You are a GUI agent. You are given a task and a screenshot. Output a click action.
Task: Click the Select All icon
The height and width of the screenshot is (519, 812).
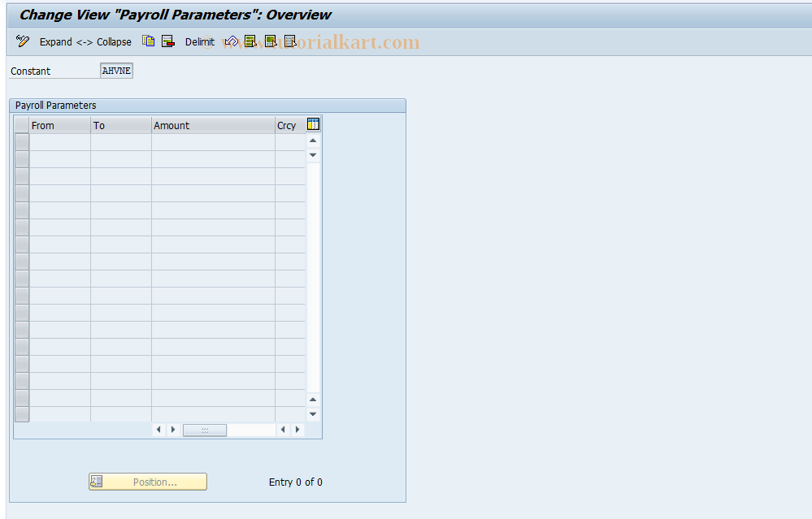click(x=250, y=41)
